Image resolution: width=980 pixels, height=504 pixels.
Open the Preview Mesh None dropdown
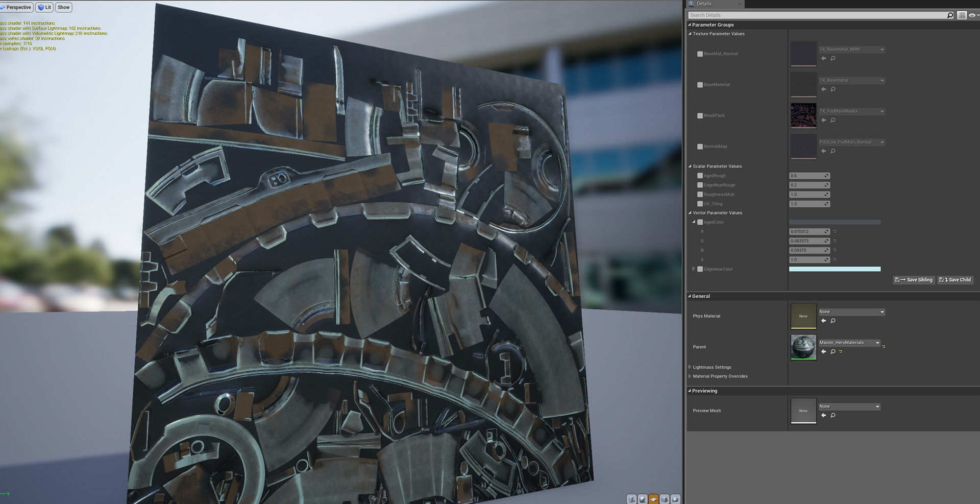849,406
